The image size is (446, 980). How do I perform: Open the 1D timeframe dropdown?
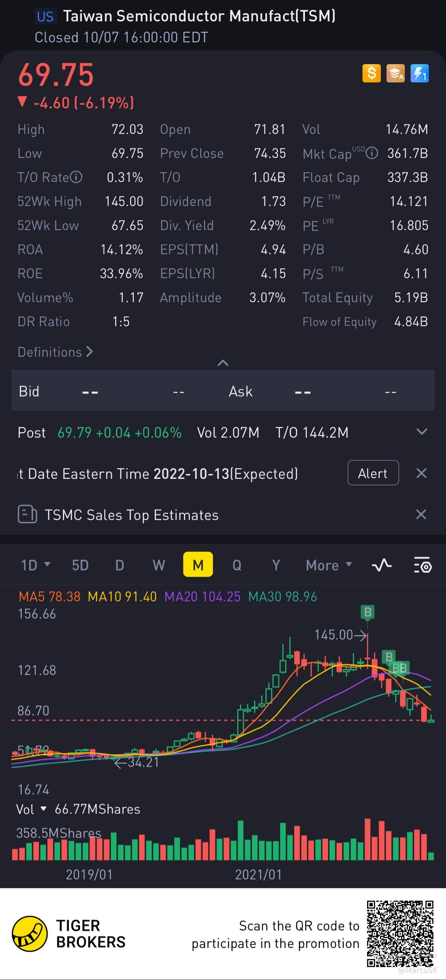[35, 565]
